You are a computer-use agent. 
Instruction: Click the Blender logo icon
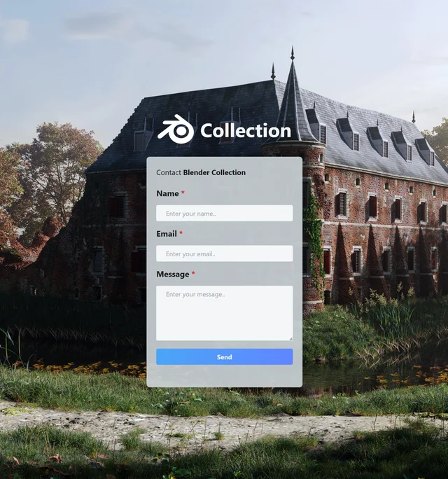[175, 130]
